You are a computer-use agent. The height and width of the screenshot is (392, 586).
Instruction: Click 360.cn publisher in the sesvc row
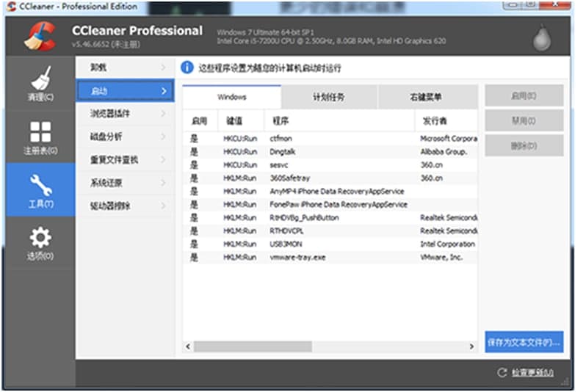[432, 164]
